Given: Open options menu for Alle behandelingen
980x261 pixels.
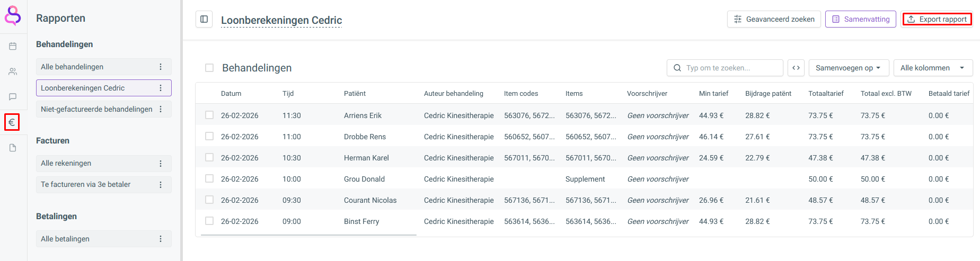Looking at the screenshot, I should tap(161, 67).
